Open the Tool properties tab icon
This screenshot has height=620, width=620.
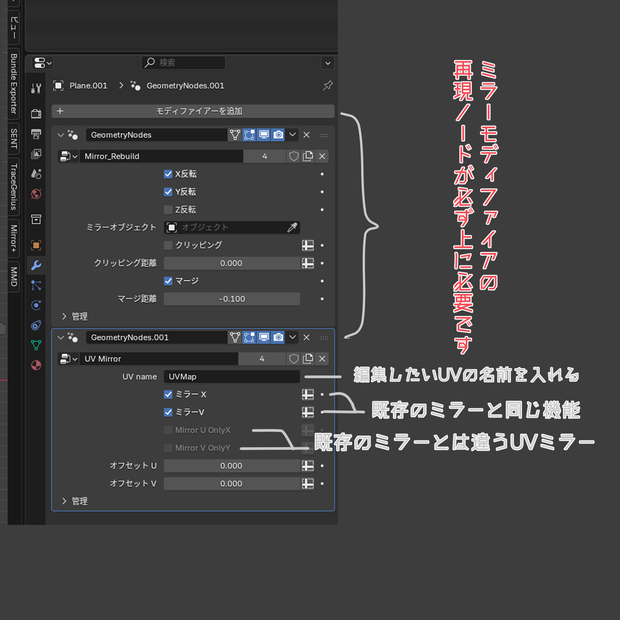click(x=36, y=89)
